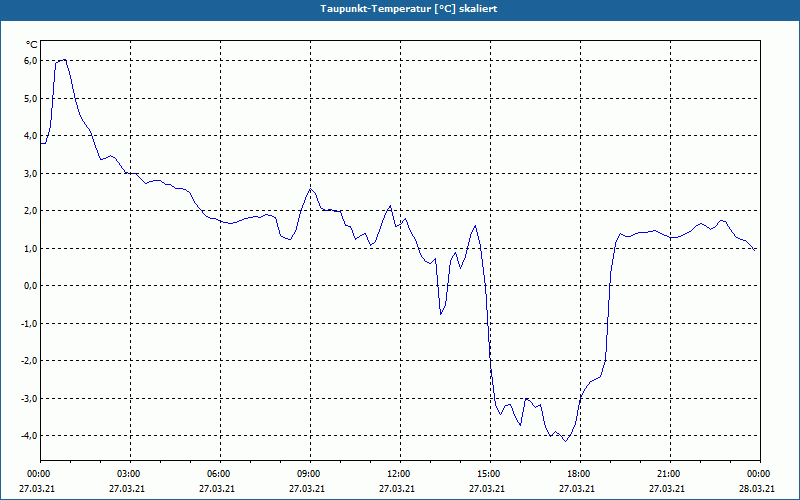Select the 27.03.21 date under 06:00
The image size is (800, 500).
coord(217,488)
